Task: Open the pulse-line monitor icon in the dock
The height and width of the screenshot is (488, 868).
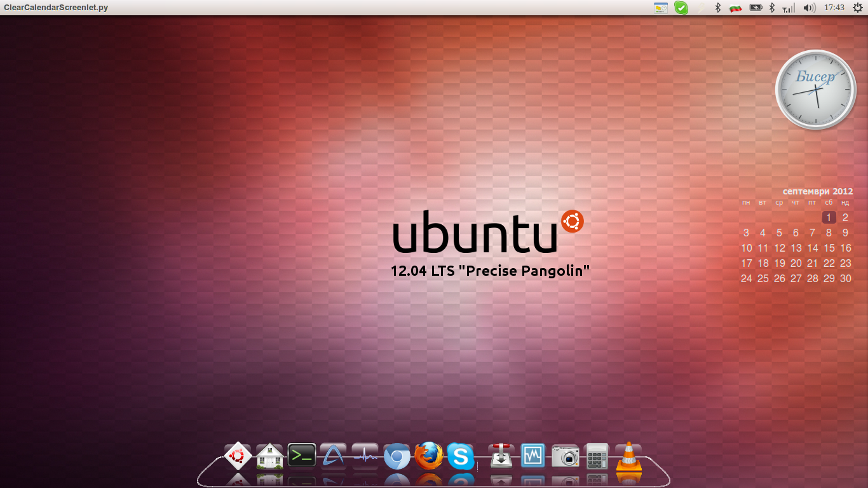Action: click(x=365, y=456)
